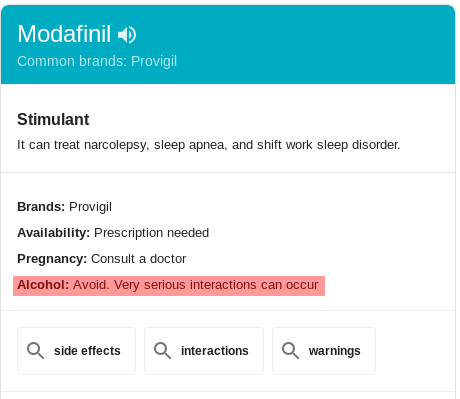The height and width of the screenshot is (399, 460).
Task: Click the Brands label
Action: (x=41, y=207)
